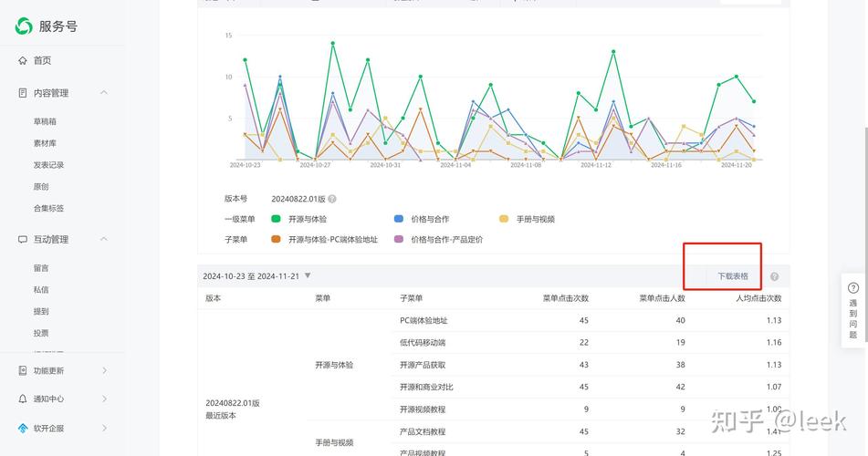Toggle the 手册与视频 series in the chart legend

tap(504, 219)
